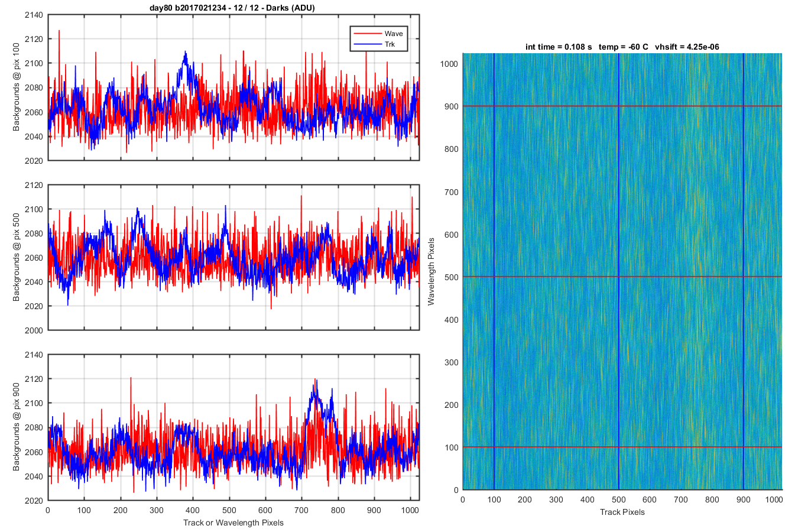This screenshot has width=798, height=532.
Task: Click the 'Backgrounds @ pix 900' axis label
Action: tap(17, 427)
